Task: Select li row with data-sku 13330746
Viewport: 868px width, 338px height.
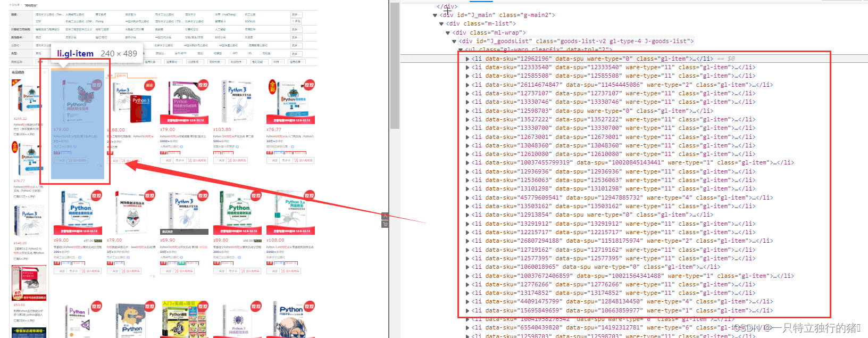Action: pyautogui.click(x=613, y=102)
